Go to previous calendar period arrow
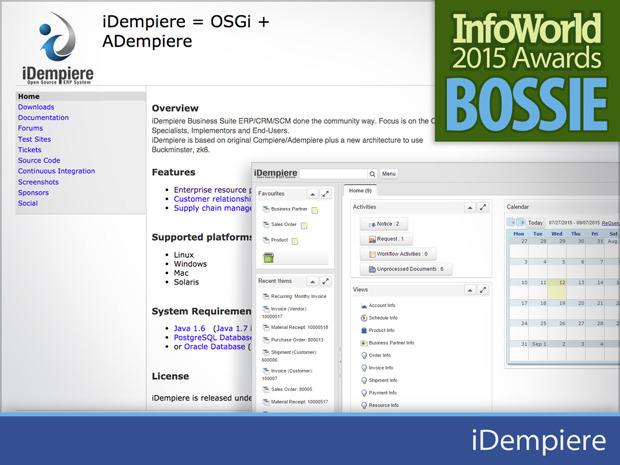Viewport: 620px width, 465px height. point(511,222)
